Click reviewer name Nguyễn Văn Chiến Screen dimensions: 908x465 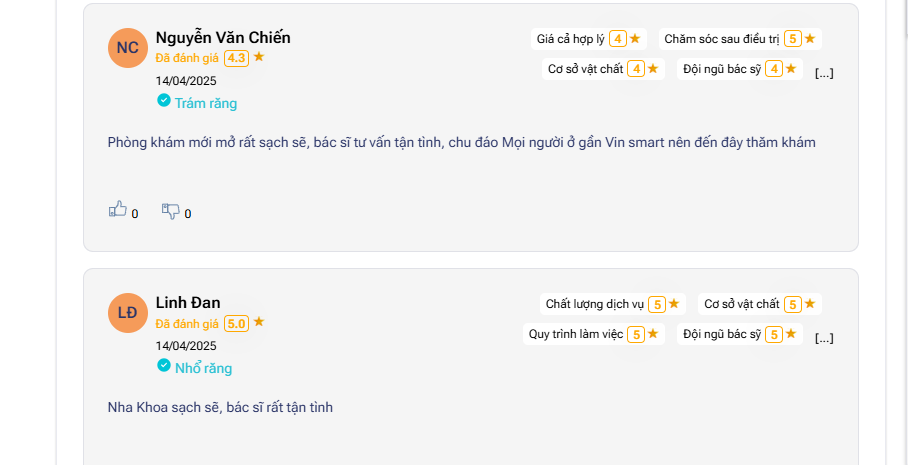(223, 38)
